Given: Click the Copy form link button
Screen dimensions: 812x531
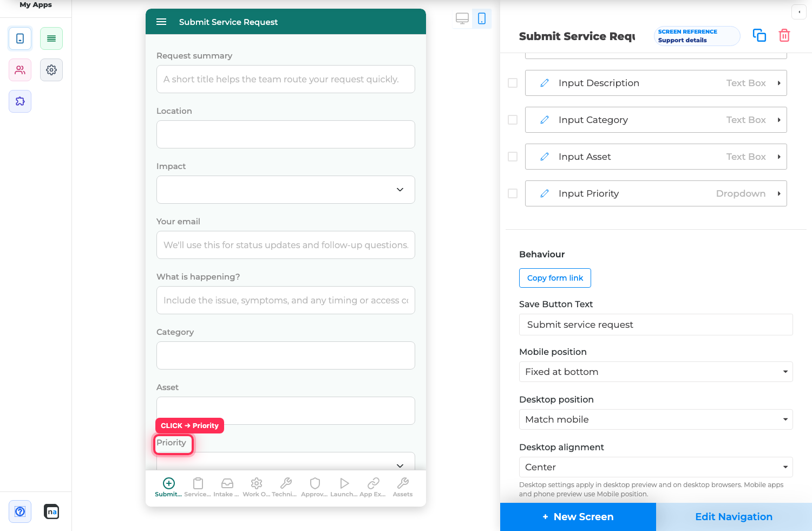Looking at the screenshot, I should coord(555,278).
